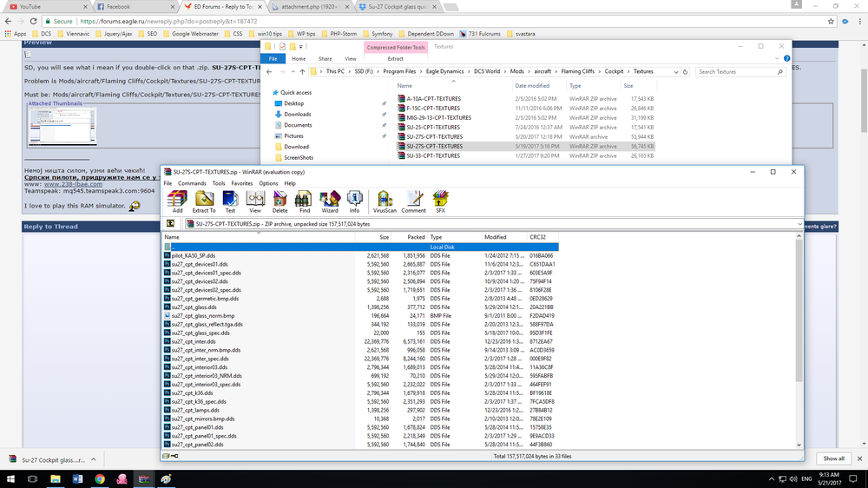Click Show all downloads button
Screen dimensions: 868x488
coord(833,458)
